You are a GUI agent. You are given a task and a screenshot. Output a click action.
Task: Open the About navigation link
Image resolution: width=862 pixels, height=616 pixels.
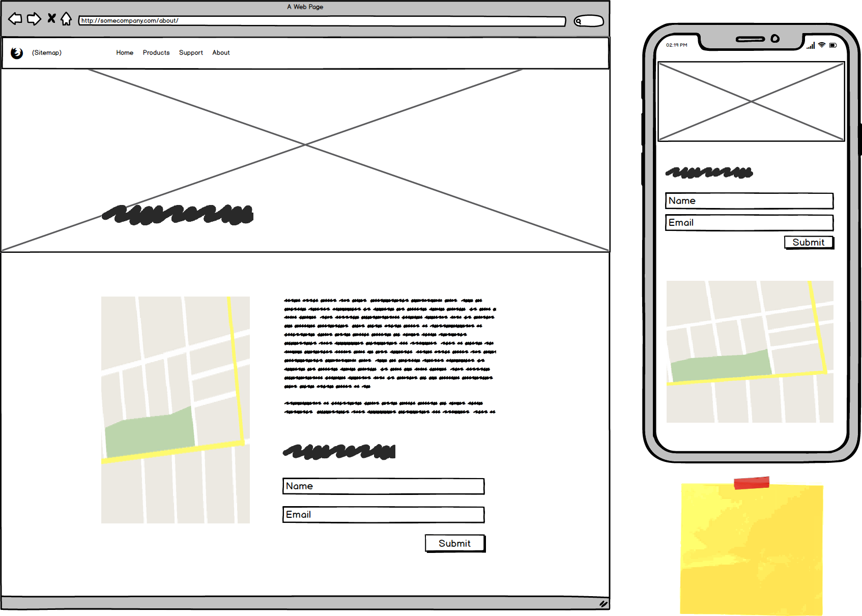pyautogui.click(x=221, y=53)
